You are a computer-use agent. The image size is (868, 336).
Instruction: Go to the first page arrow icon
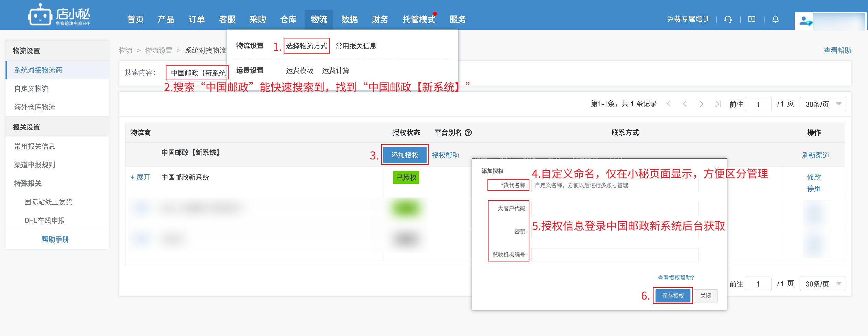pos(668,104)
